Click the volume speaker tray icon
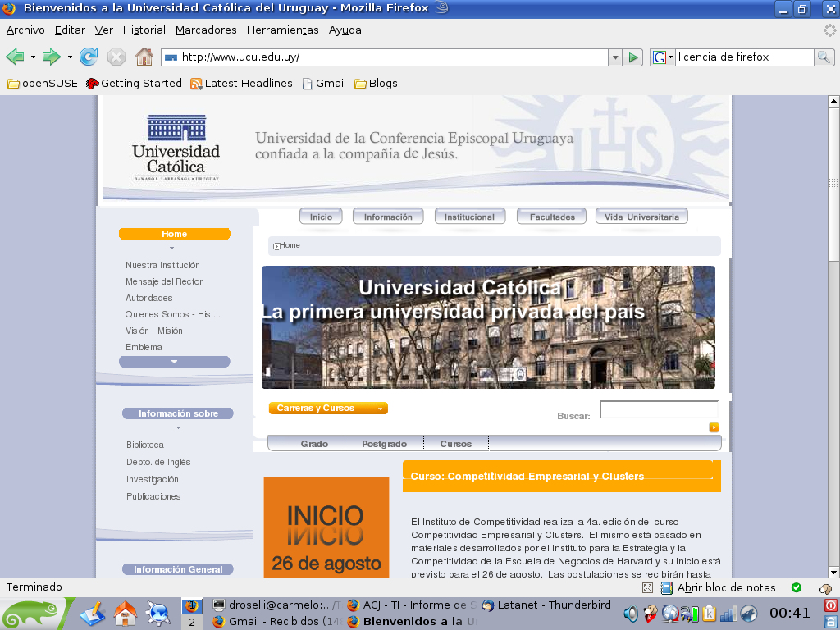 click(631, 614)
